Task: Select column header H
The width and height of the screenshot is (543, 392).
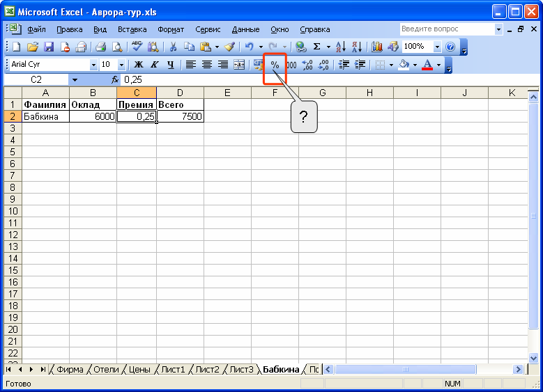Action: [369, 93]
